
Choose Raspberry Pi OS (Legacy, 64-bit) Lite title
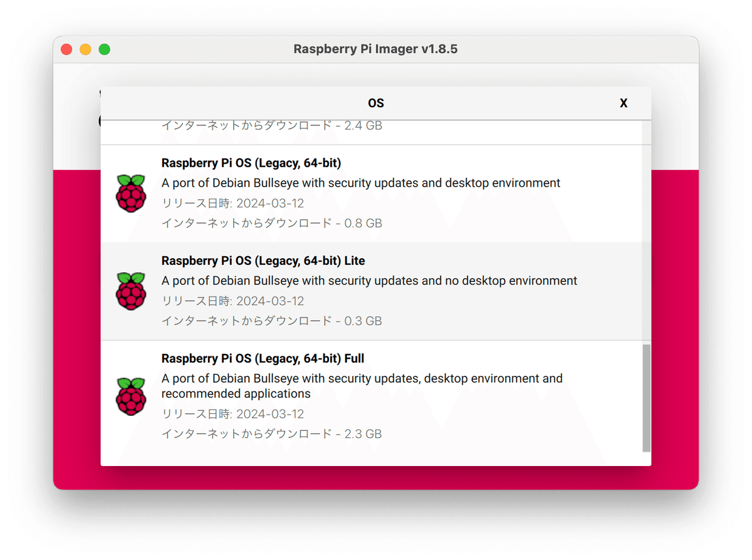tap(263, 261)
